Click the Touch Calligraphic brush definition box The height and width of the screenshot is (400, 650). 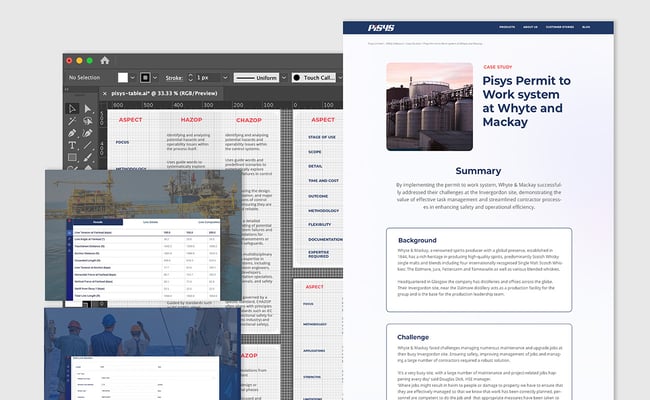click(x=314, y=78)
